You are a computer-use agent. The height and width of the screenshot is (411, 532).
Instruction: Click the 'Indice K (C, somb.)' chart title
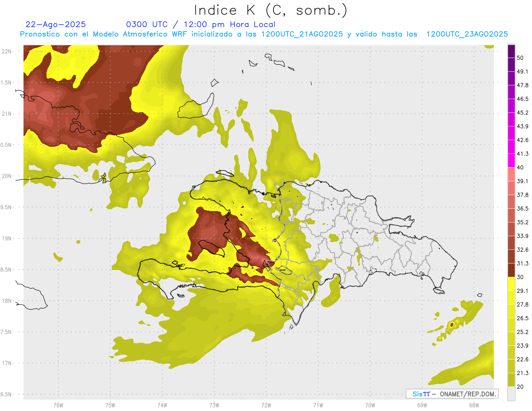click(271, 10)
